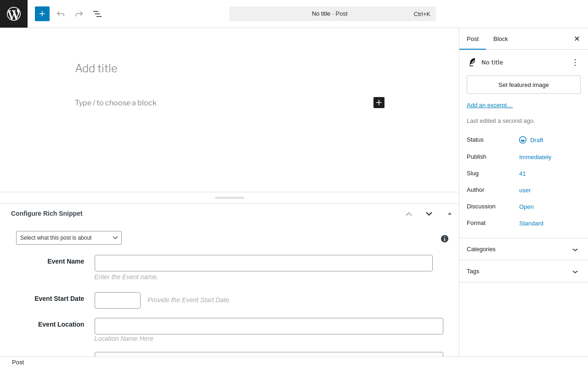Open the command palette No title Post bar
The height and width of the screenshot is (368, 588).
pos(333,14)
